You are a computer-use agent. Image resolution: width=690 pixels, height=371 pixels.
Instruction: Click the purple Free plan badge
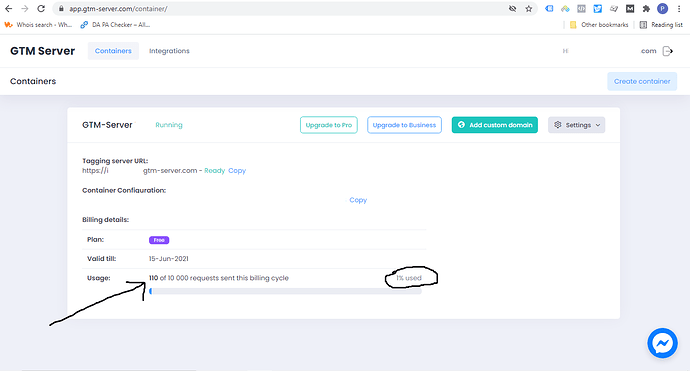[x=159, y=240]
